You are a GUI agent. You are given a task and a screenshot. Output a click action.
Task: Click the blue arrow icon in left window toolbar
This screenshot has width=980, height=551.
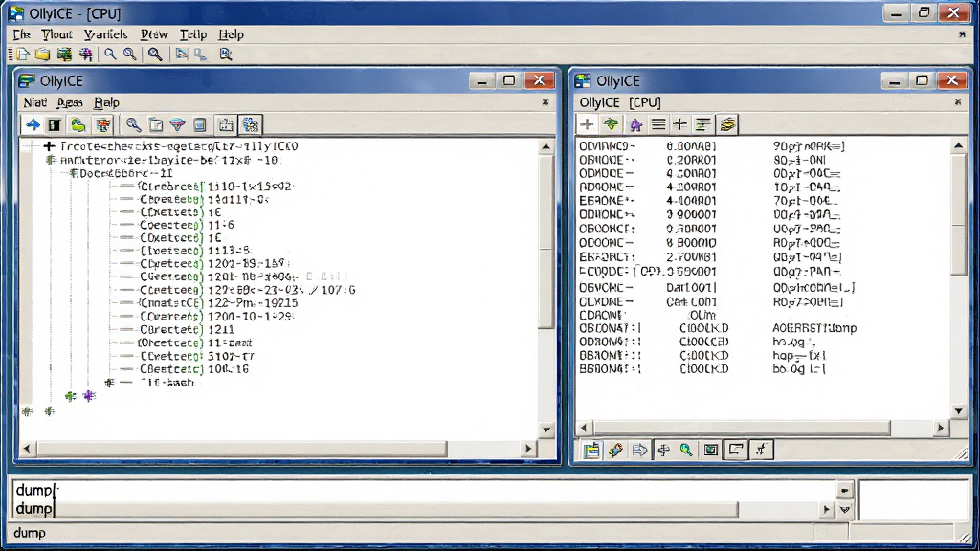[33, 125]
